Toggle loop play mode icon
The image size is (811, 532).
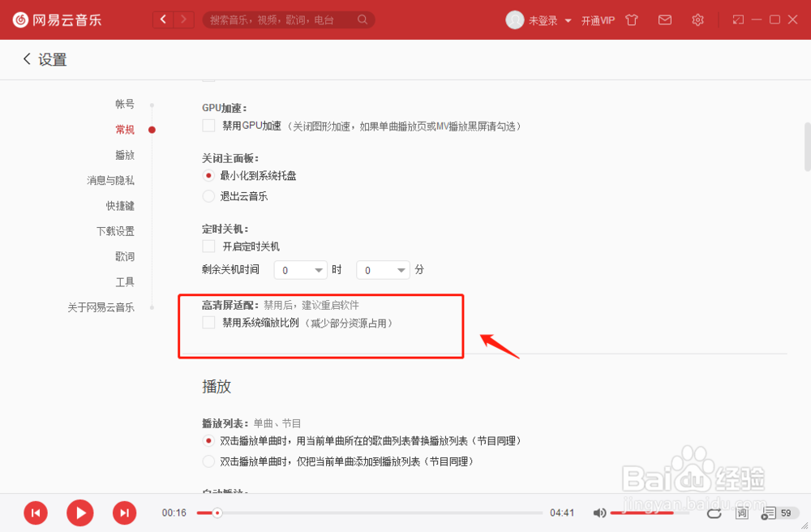(714, 513)
